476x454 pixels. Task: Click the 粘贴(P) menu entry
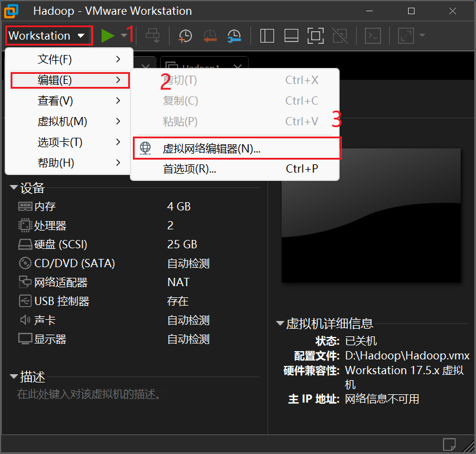[x=235, y=121]
